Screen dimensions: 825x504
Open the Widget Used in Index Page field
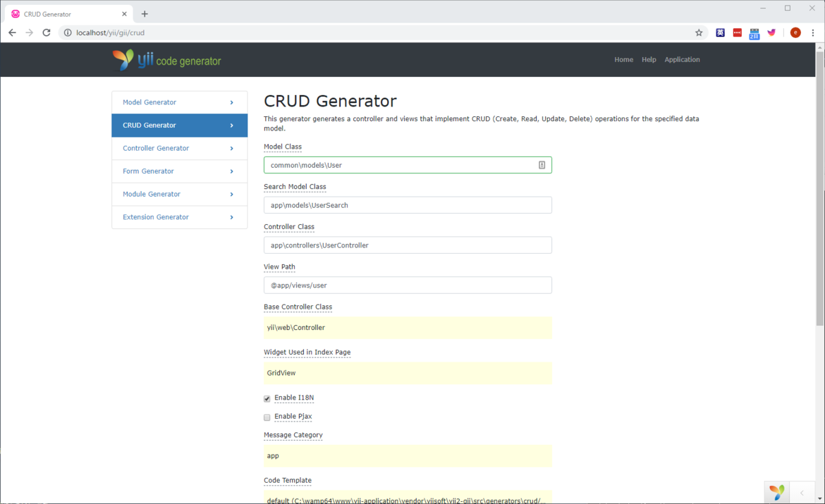click(x=408, y=373)
